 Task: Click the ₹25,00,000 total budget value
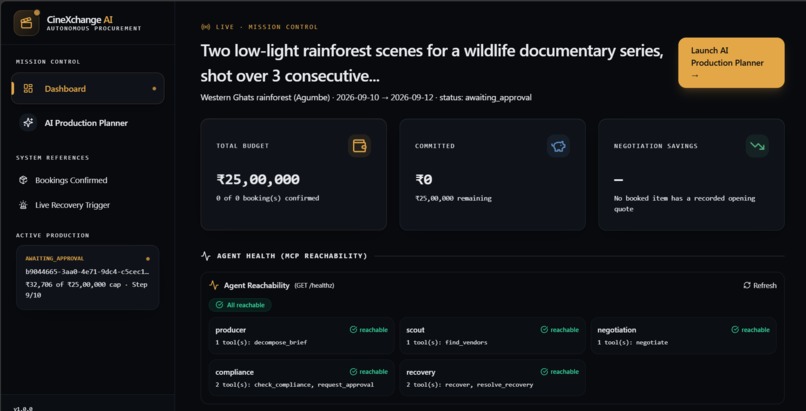(258, 179)
